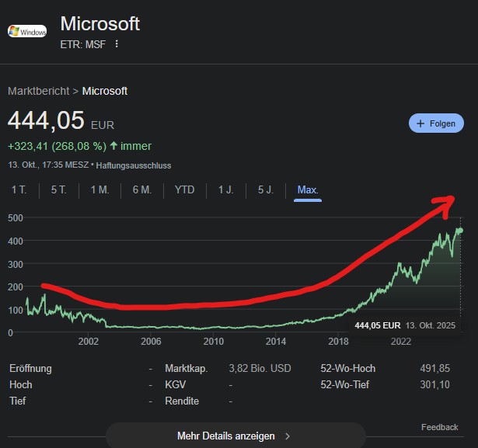Viewport: 478px width, 448px height.
Task: Click the 491,85 value
Action: 434,369
